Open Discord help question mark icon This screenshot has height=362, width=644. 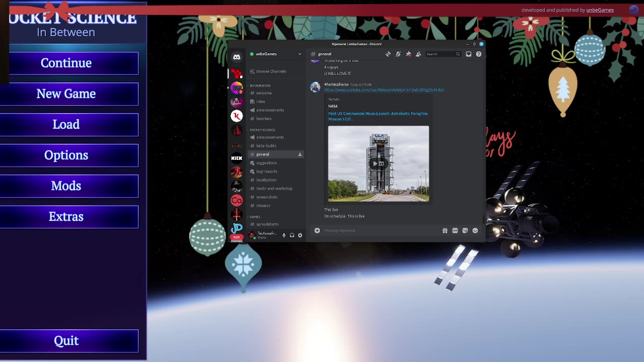click(478, 54)
